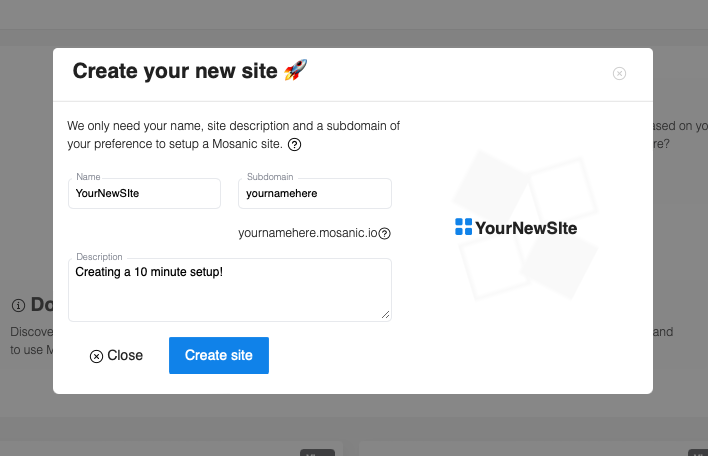Click help icon after 'Mosanic site.' text

point(295,145)
